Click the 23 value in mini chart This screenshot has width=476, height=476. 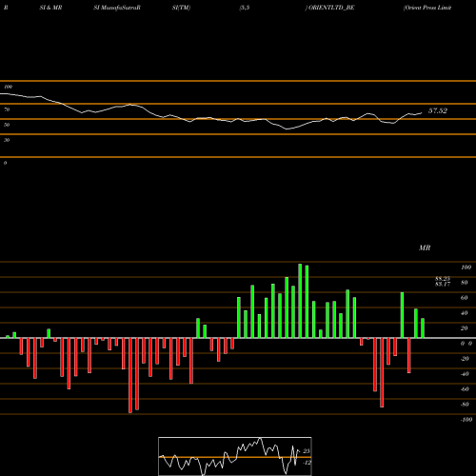pos(307,451)
